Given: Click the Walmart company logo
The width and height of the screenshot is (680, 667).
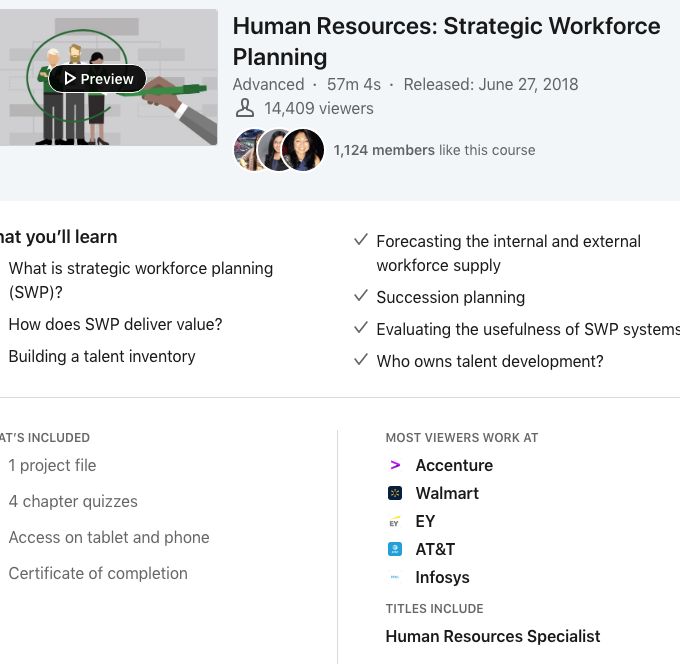Looking at the screenshot, I should pos(395,493).
